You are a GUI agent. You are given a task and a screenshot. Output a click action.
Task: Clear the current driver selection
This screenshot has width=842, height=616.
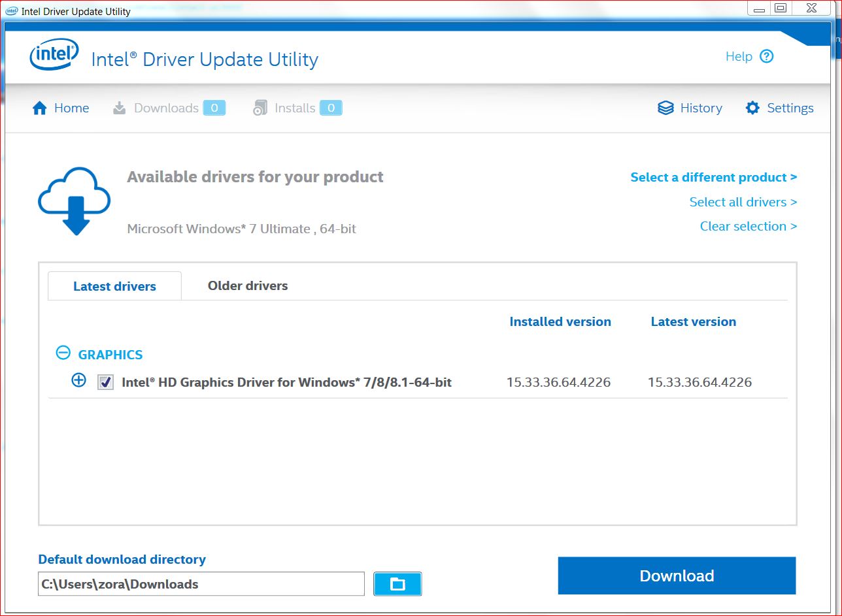click(x=748, y=226)
